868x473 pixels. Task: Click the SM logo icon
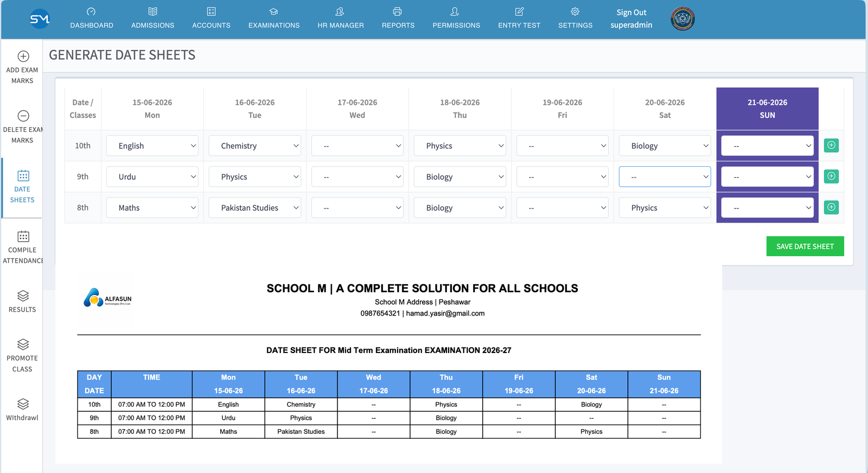coord(40,19)
